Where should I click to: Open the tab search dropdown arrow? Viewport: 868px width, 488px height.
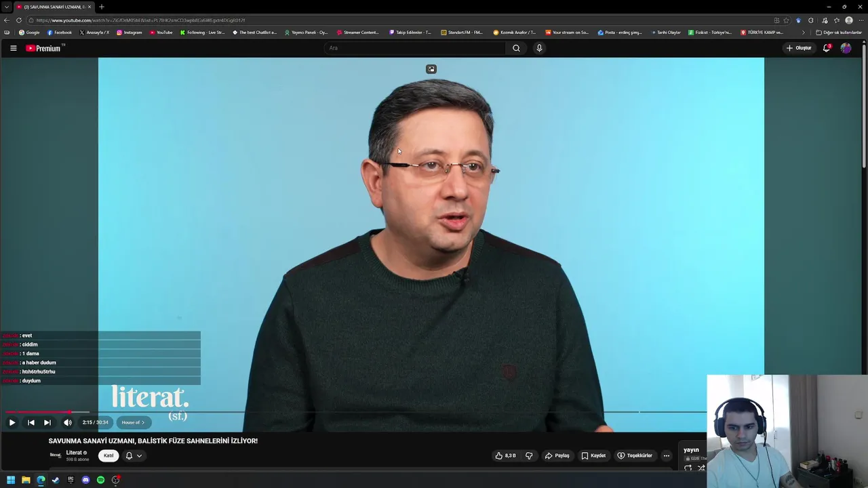coord(6,7)
